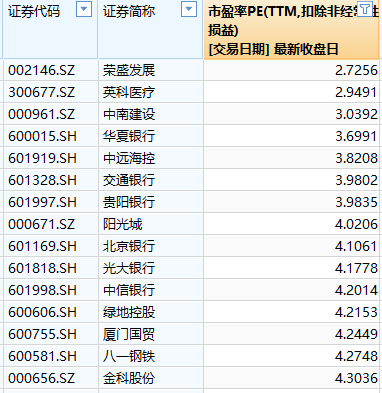Click the PE value 2.9491 cell
Viewport: 382px width, 393px height.
point(291,92)
